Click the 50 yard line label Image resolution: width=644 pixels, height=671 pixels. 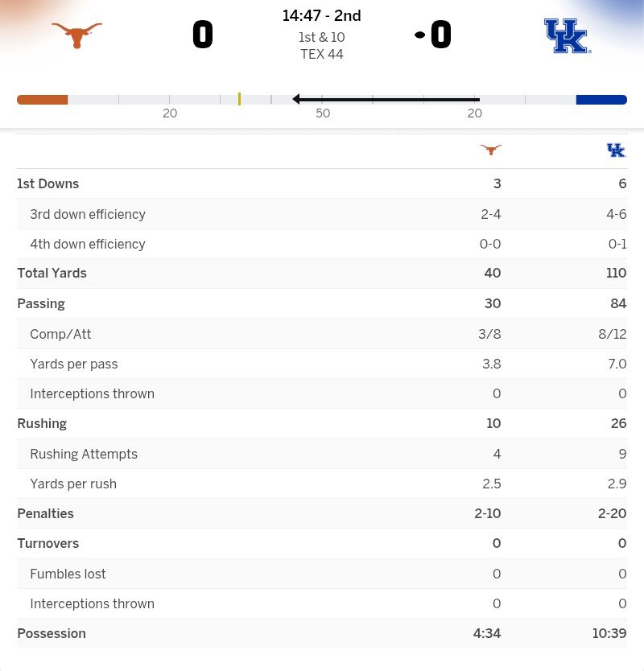(323, 113)
